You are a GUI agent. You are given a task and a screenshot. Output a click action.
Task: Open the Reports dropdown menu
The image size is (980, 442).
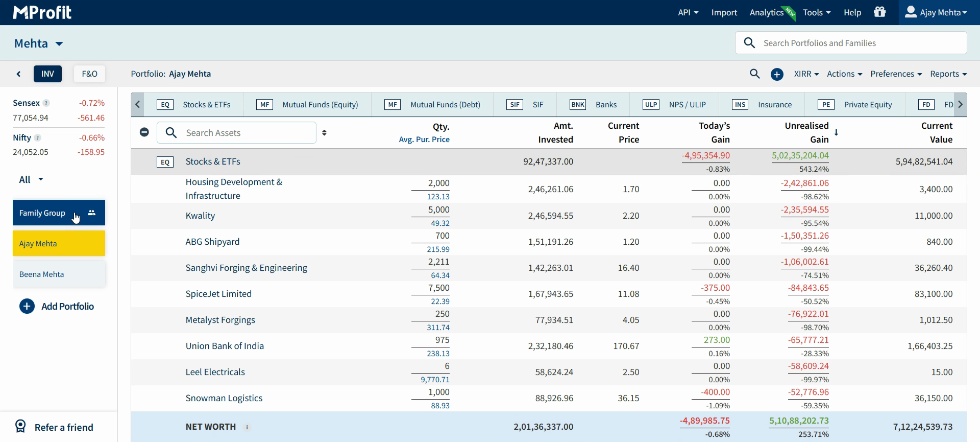tap(948, 74)
